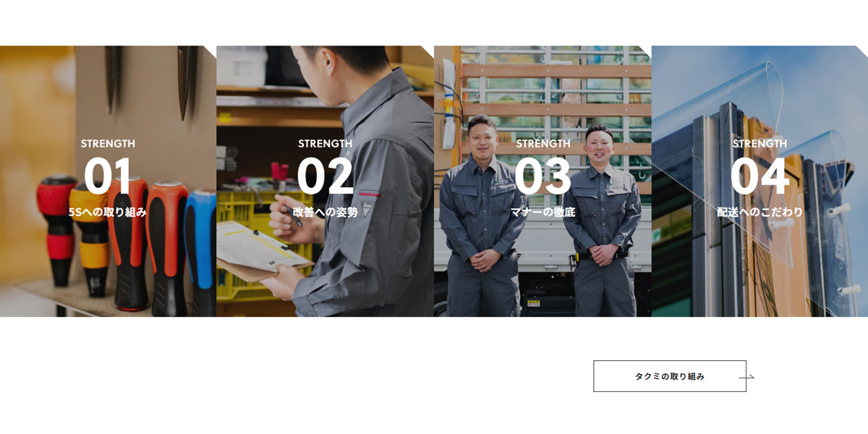Open the タクミの取り組み button

click(x=669, y=376)
